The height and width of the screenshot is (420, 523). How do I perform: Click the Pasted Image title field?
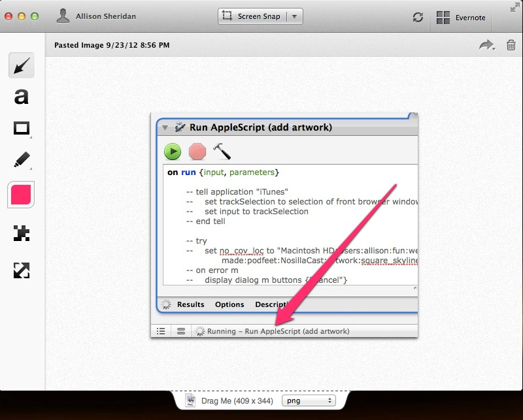[112, 45]
